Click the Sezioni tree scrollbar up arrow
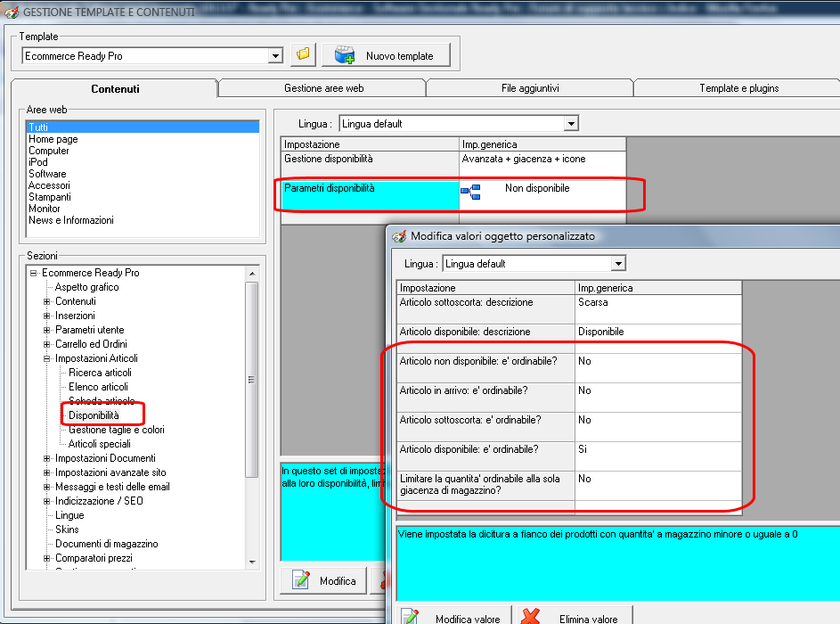840x624 pixels. click(x=252, y=274)
